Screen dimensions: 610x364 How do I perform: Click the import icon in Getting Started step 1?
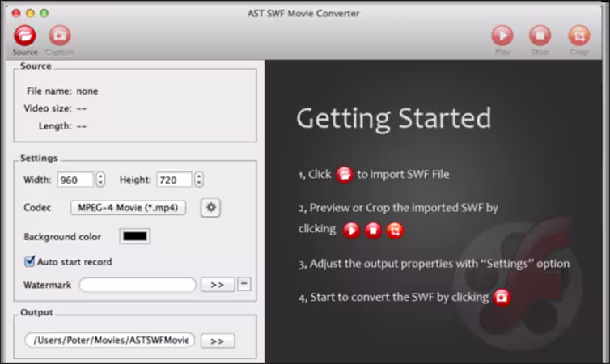345,175
